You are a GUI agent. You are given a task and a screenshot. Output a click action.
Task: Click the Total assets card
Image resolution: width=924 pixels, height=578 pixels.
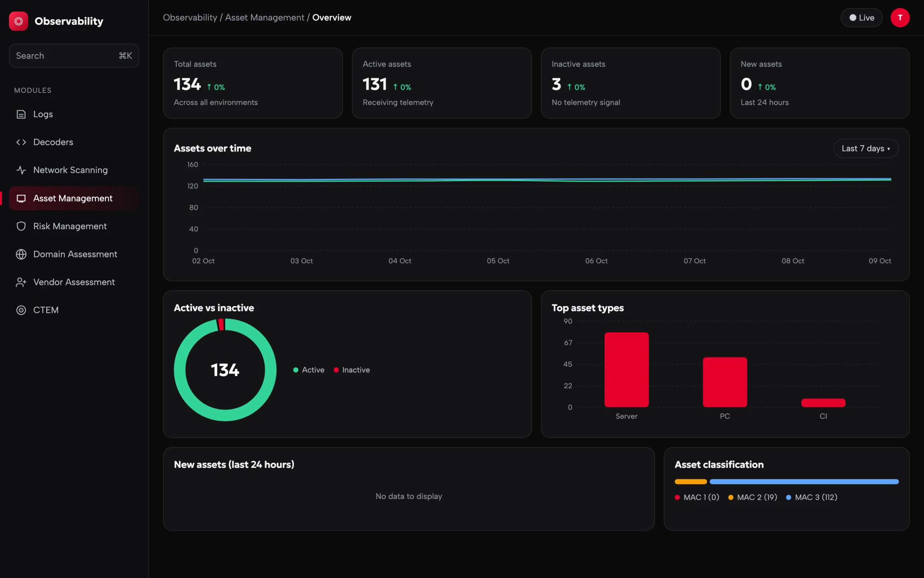[x=253, y=83]
